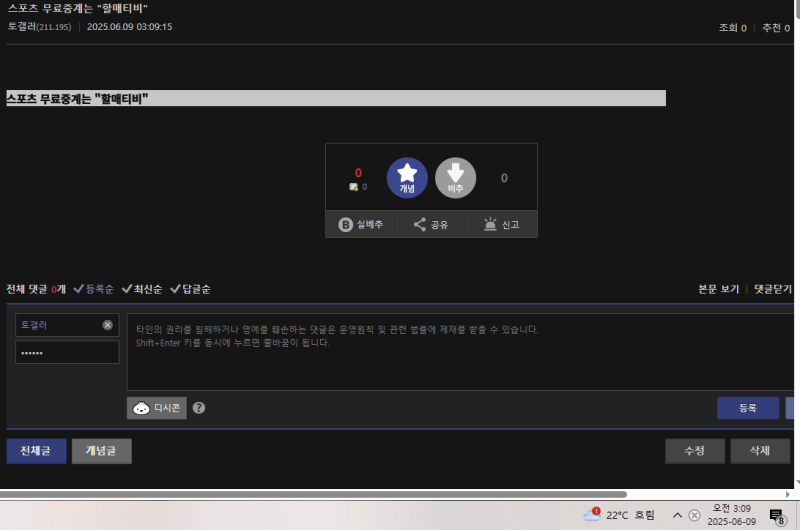Screen dimensions: 800x530
Task: Open the taskbar notification center
Action: [776, 515]
